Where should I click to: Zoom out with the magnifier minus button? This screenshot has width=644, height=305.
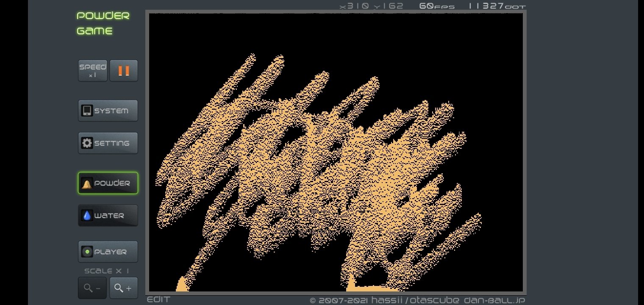pyautogui.click(x=92, y=288)
